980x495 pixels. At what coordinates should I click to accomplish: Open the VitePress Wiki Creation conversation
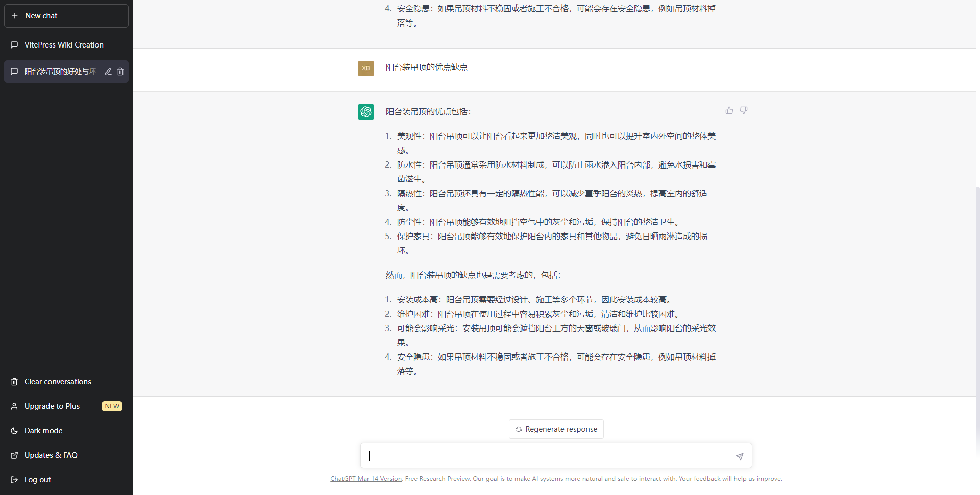[x=64, y=45]
